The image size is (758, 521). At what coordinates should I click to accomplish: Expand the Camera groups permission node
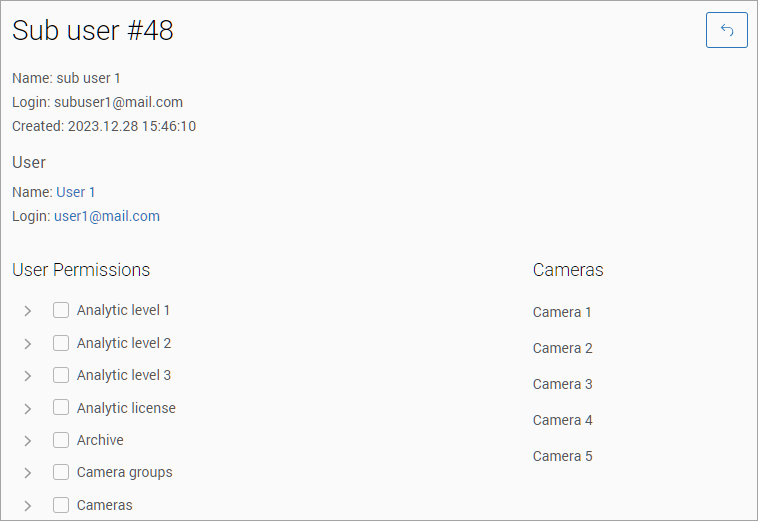pos(28,473)
